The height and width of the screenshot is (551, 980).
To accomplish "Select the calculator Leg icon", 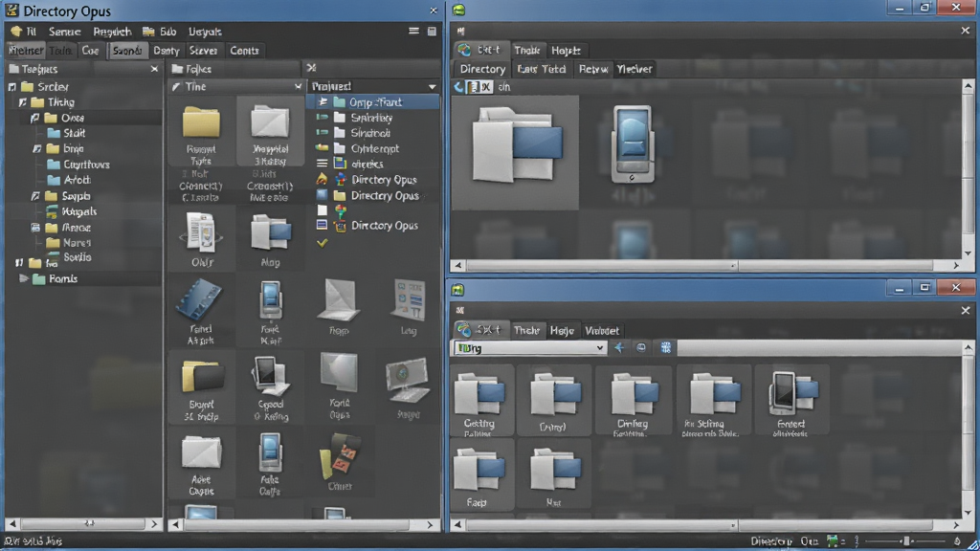I will (x=409, y=299).
